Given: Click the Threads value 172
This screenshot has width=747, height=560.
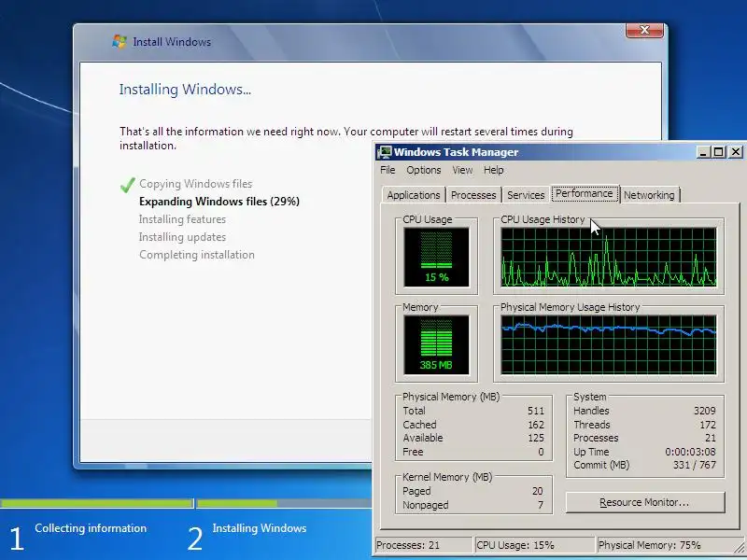Looking at the screenshot, I should [x=708, y=425].
